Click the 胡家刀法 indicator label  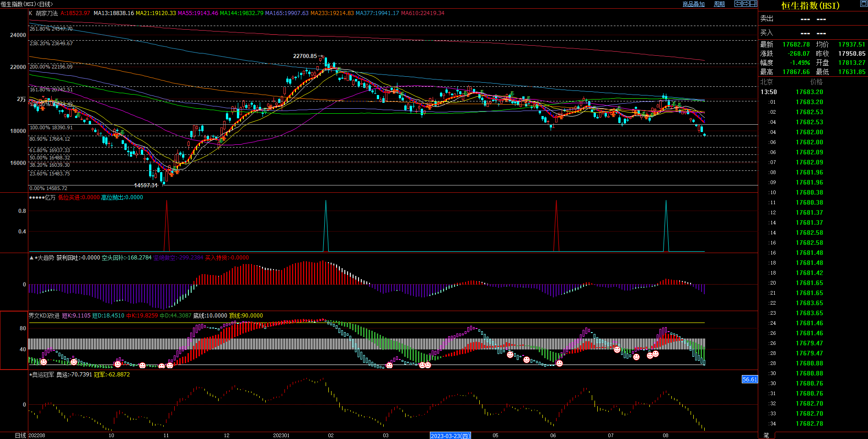coord(47,13)
